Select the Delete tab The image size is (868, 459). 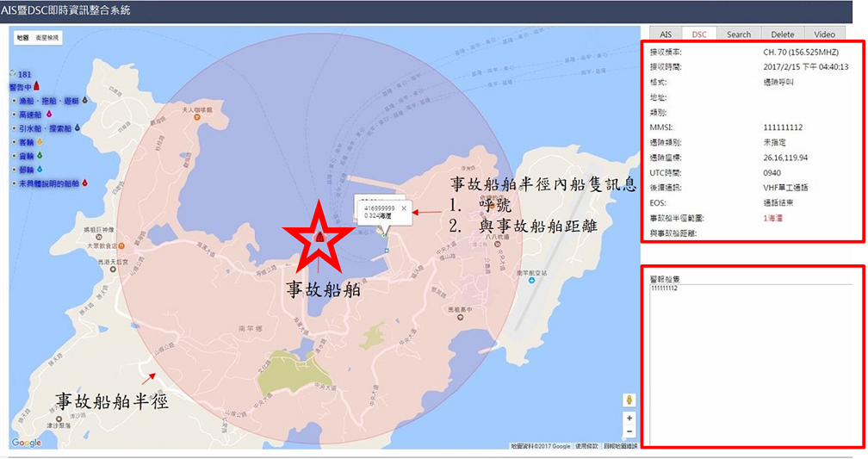(782, 34)
